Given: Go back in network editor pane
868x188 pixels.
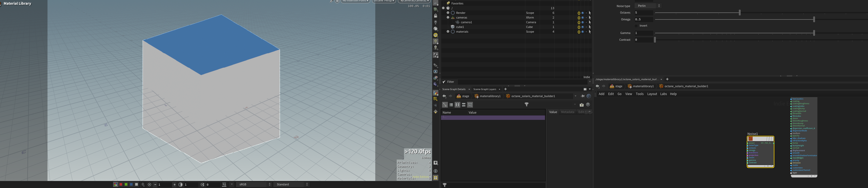Looking at the screenshot, I should click(x=597, y=86).
